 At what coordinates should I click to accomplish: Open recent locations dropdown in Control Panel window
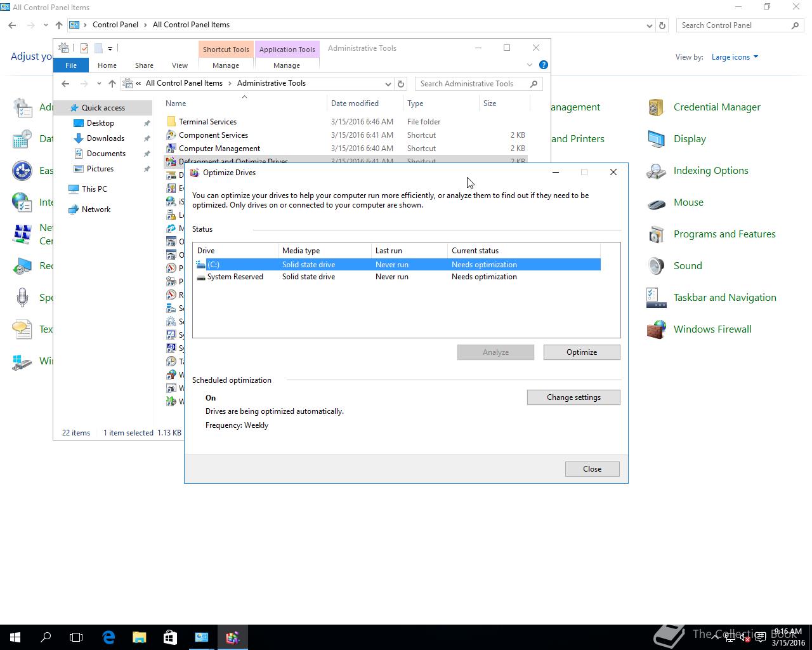46,25
